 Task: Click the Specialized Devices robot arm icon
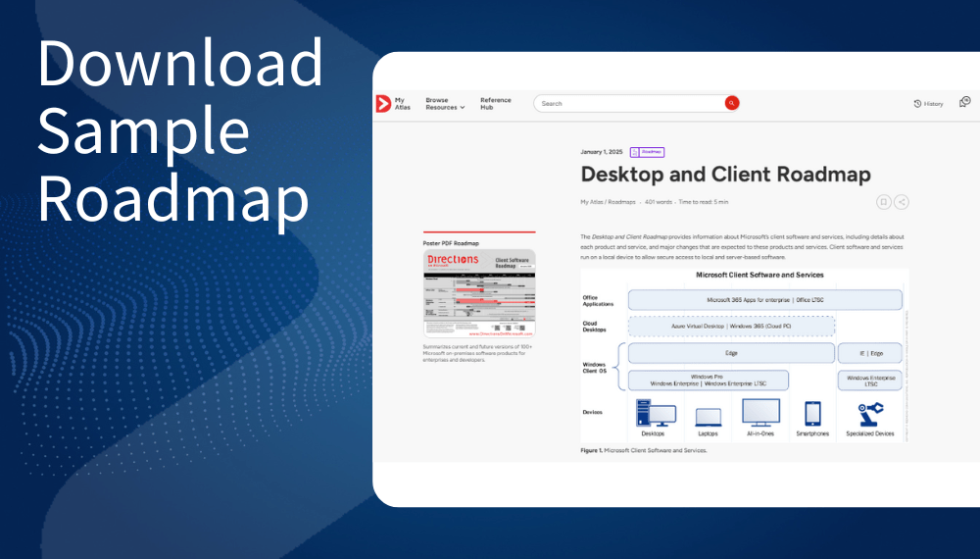(x=870, y=415)
